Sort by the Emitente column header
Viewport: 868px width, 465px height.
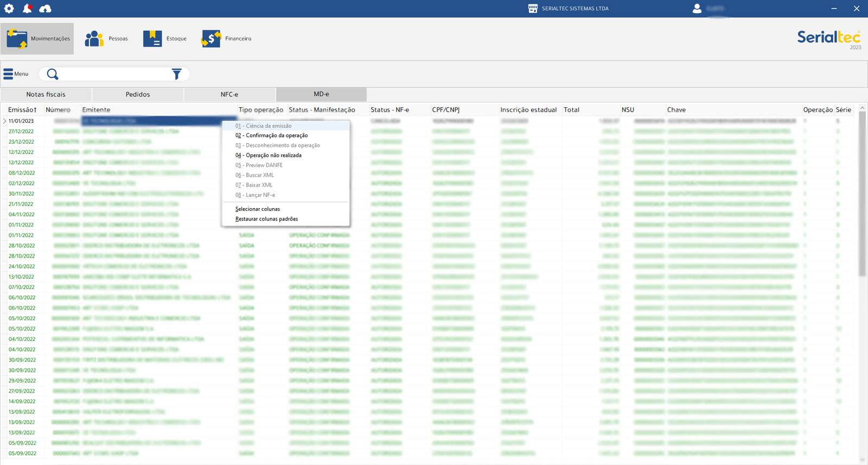[97, 109]
